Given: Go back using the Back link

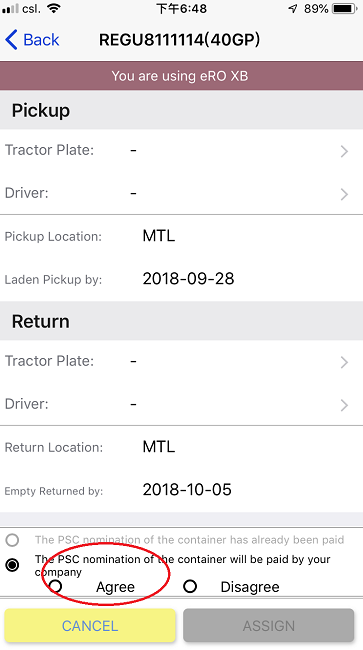Looking at the screenshot, I should 32,40.
